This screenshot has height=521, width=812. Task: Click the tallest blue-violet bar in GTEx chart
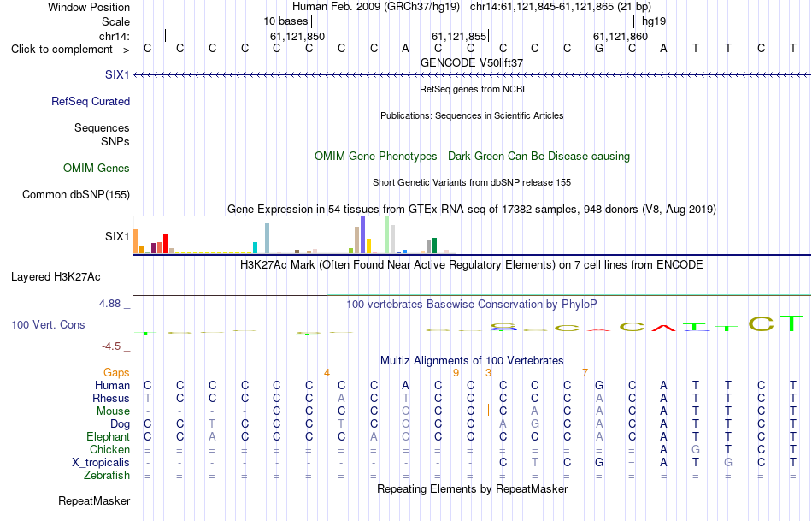(x=363, y=234)
